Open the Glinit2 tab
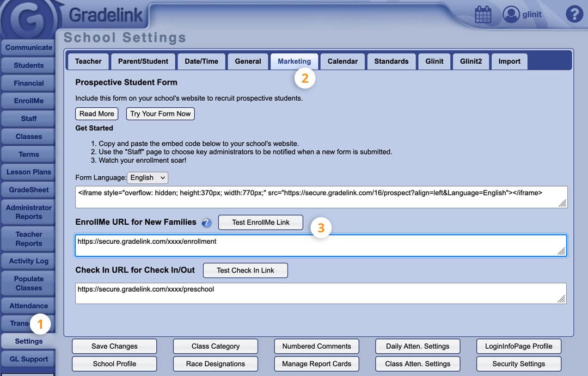 [x=470, y=61]
